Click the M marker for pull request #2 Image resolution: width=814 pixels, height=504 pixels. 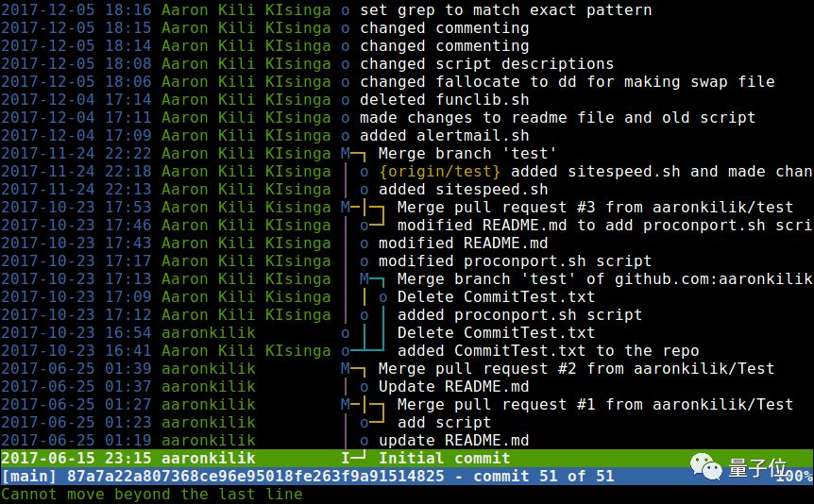(346, 369)
